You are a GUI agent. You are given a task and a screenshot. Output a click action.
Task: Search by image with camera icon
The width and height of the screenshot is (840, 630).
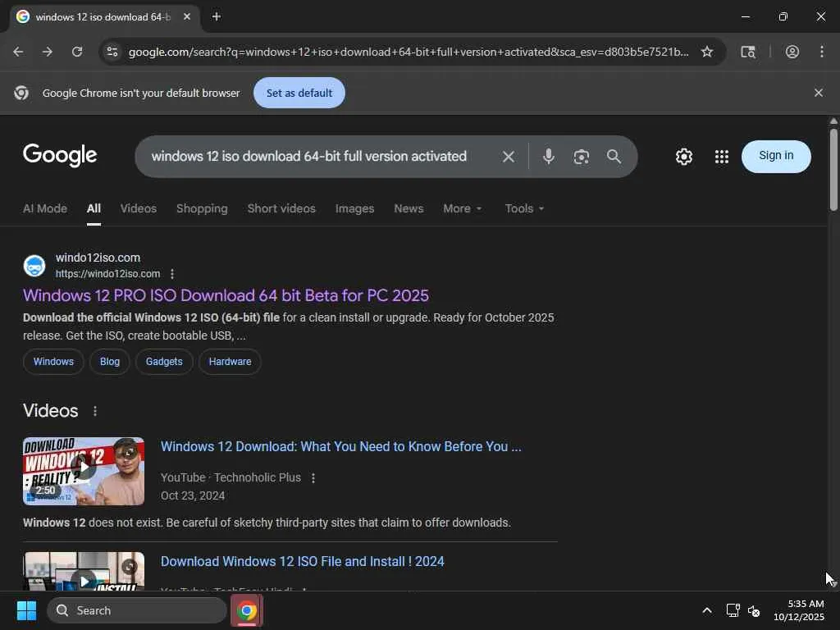click(x=582, y=157)
